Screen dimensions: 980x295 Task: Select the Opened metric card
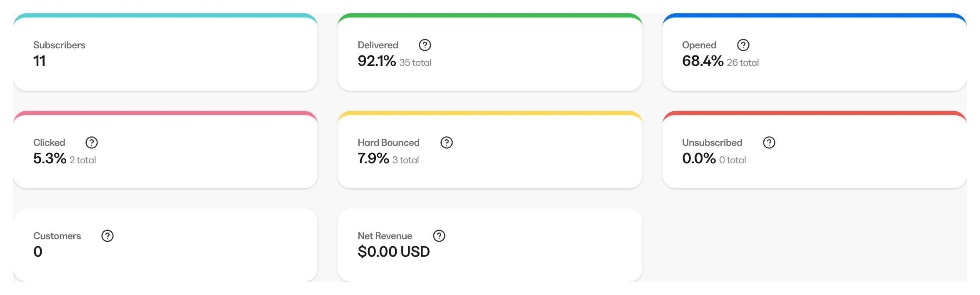815,52
